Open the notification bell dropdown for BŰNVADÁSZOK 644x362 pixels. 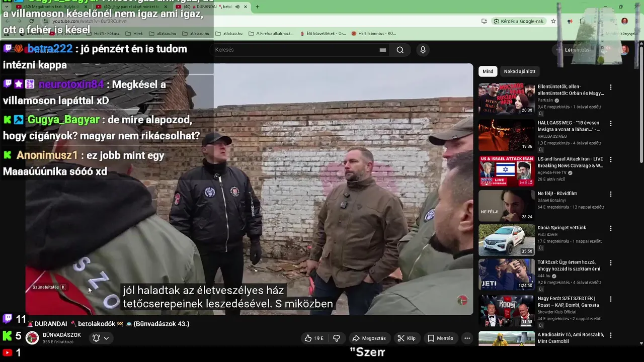tap(100, 338)
